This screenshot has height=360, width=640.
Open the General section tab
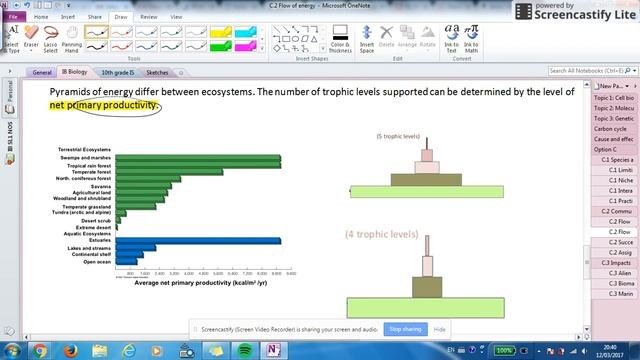42,72
